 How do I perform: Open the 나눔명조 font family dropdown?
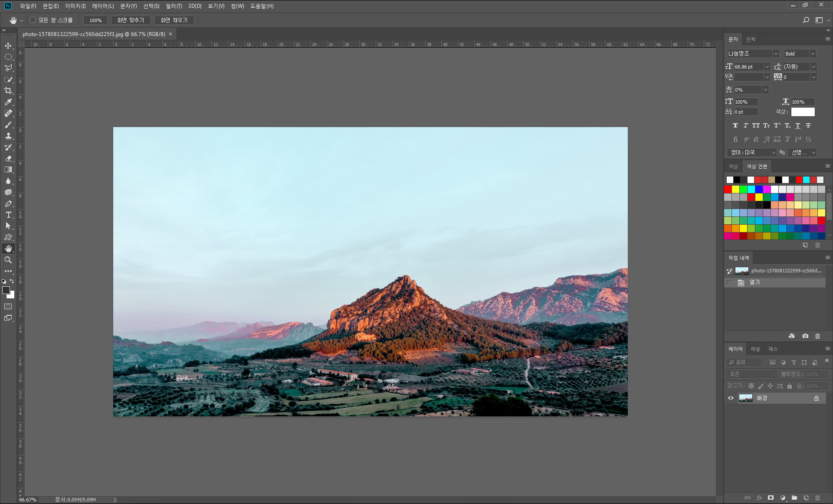click(775, 54)
